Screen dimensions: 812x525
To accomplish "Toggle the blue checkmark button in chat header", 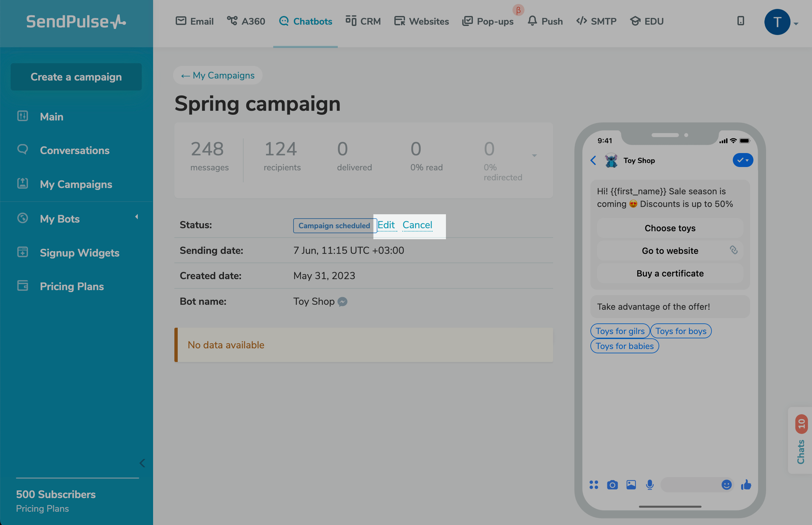I will coord(742,160).
